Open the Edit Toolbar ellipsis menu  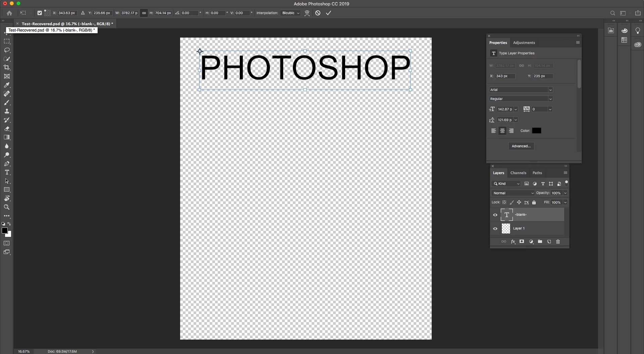(7, 216)
